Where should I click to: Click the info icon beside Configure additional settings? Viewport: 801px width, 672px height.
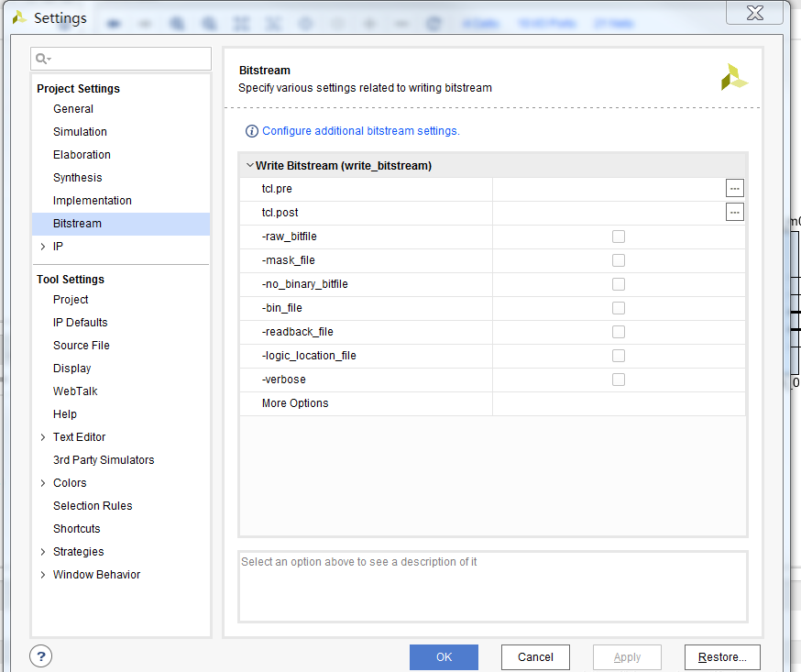[252, 131]
